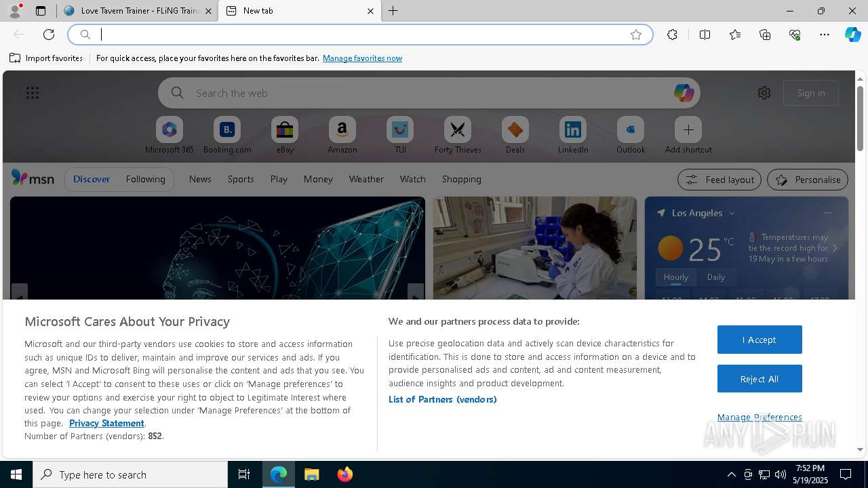Open Settings and more ellipsis menu
The image size is (868, 488).
825,35
